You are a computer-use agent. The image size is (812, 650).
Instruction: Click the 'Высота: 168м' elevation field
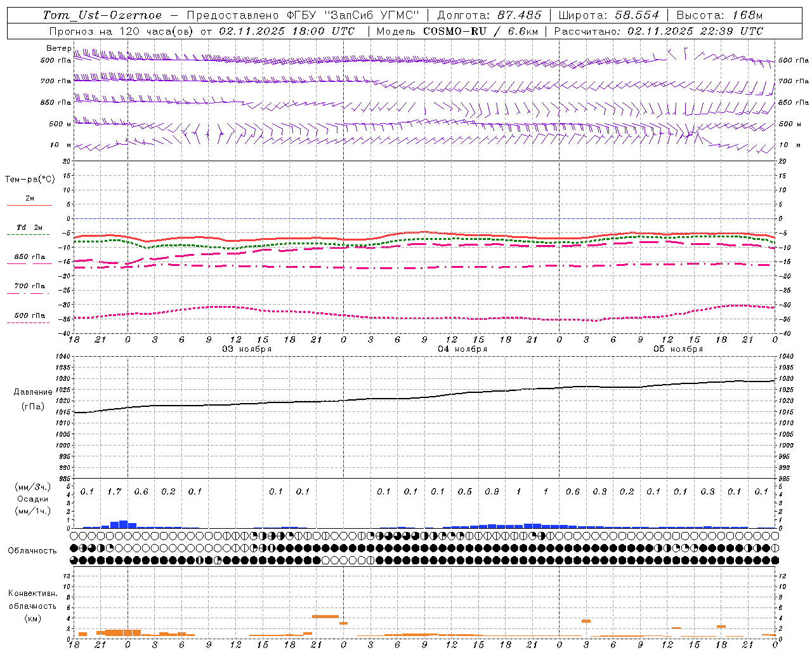719,15
